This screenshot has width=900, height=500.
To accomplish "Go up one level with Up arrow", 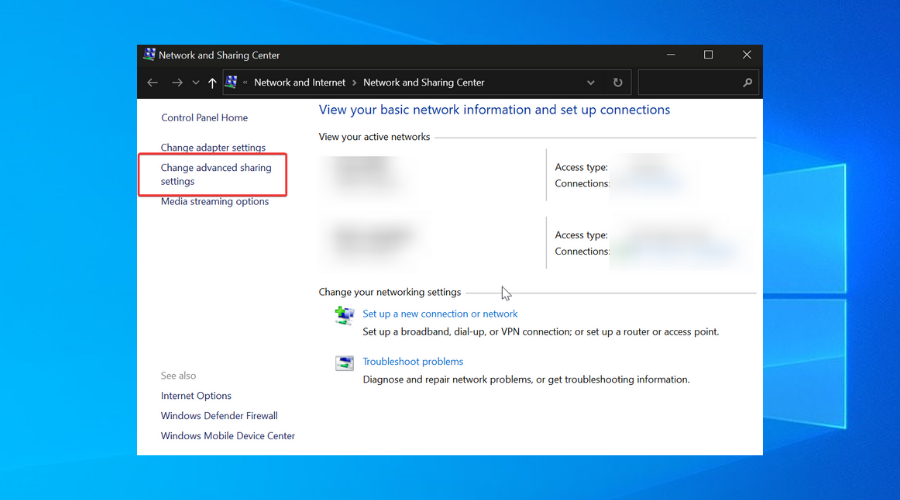I will pos(212,83).
